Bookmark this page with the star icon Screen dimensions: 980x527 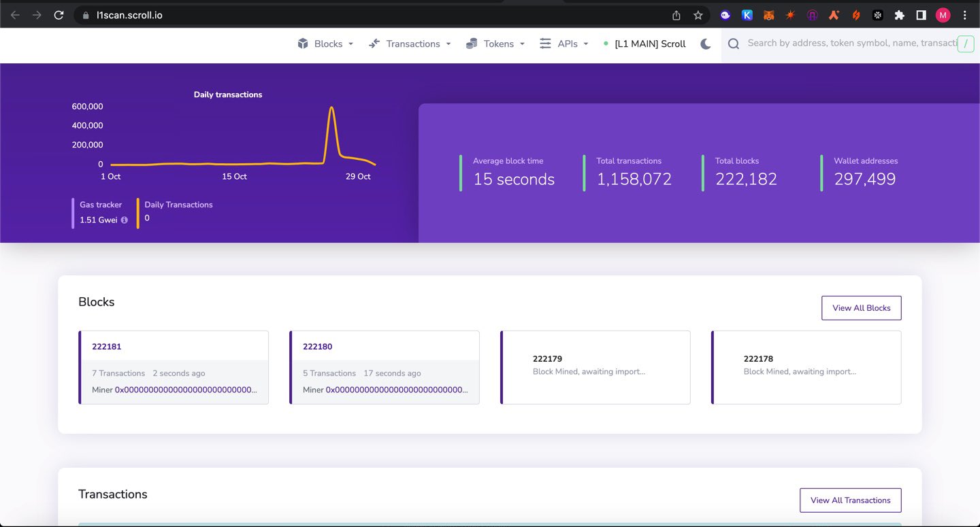pos(698,15)
